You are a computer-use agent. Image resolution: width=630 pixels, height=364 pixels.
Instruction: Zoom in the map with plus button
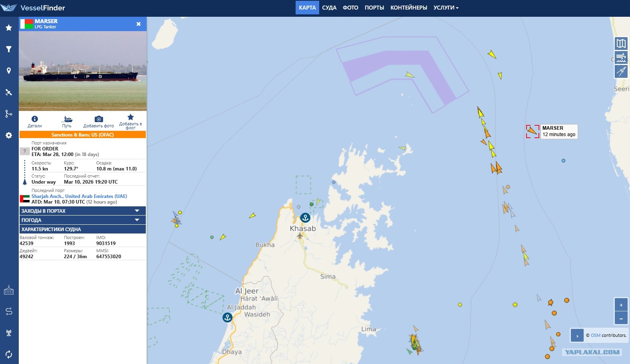(x=621, y=305)
